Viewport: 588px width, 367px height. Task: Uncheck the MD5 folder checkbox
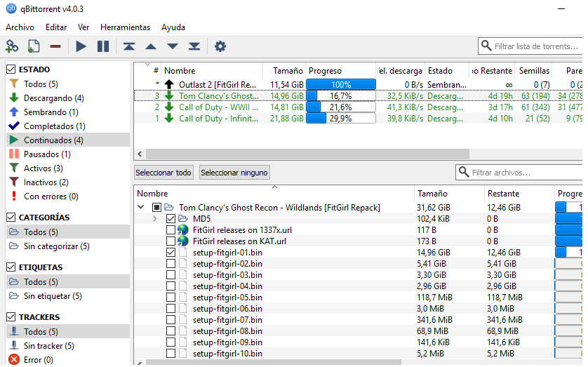tap(171, 218)
